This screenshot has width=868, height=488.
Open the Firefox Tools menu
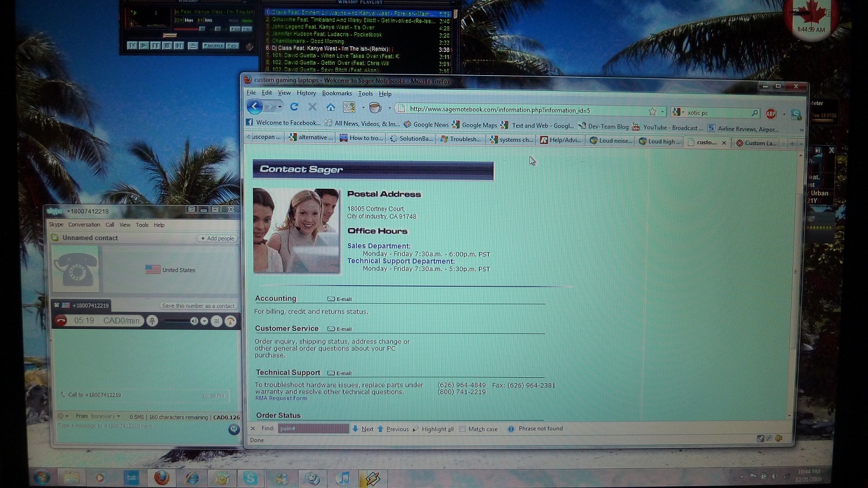pyautogui.click(x=365, y=93)
